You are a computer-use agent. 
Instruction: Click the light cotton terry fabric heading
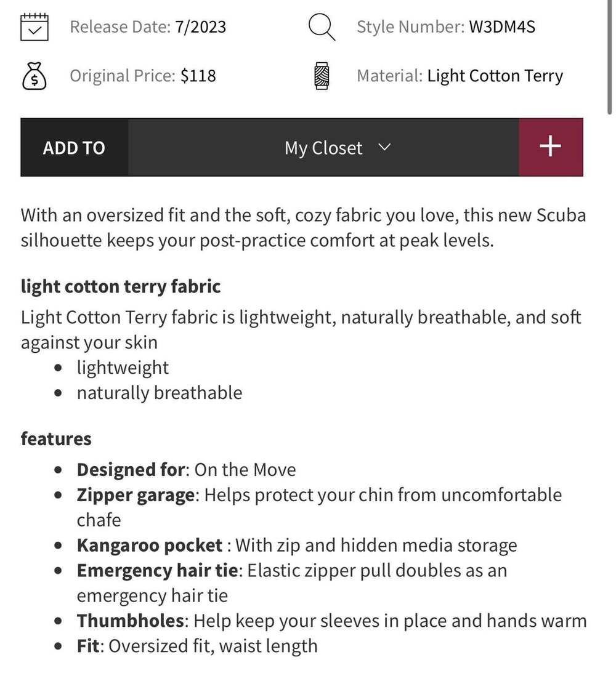point(121,287)
